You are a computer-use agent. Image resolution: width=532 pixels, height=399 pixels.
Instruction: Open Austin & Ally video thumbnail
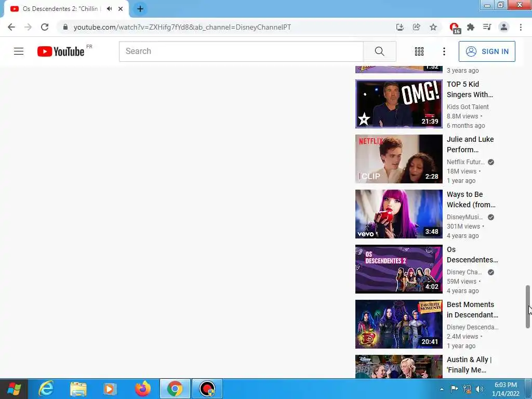(398, 366)
